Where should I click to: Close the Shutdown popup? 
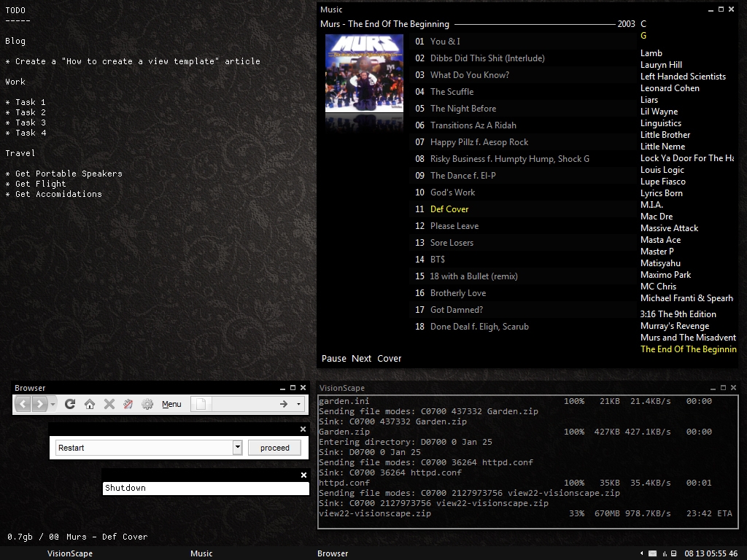tap(304, 475)
